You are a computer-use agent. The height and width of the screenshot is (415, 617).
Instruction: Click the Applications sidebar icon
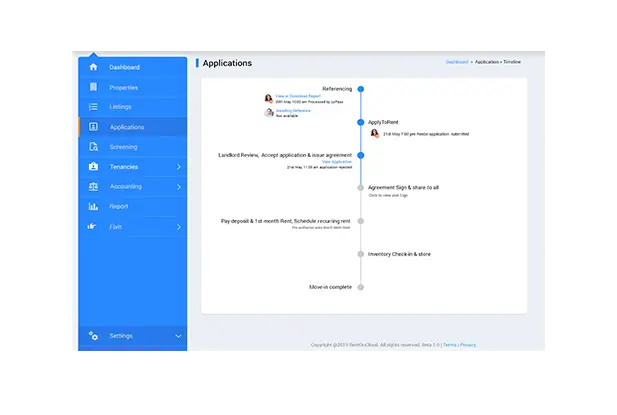93,127
